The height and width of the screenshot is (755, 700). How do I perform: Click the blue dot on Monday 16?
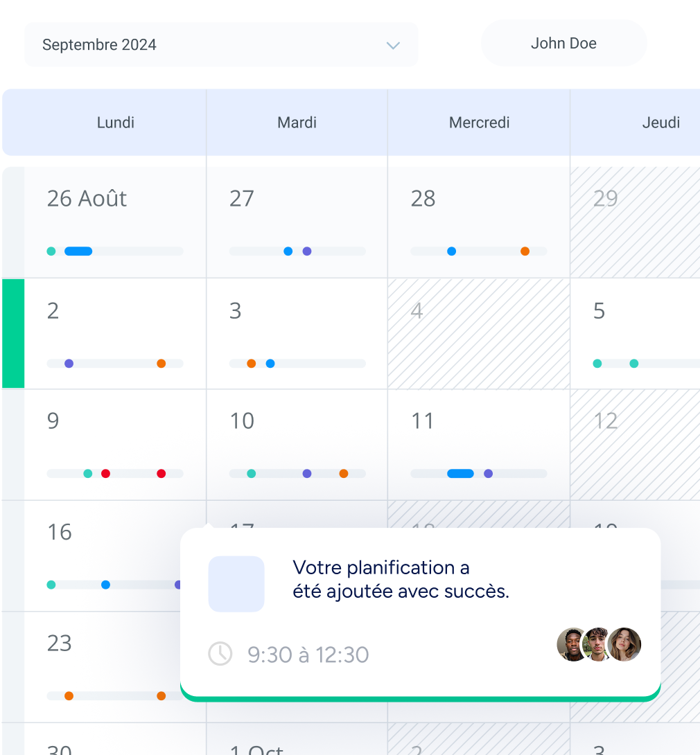pyautogui.click(x=105, y=585)
